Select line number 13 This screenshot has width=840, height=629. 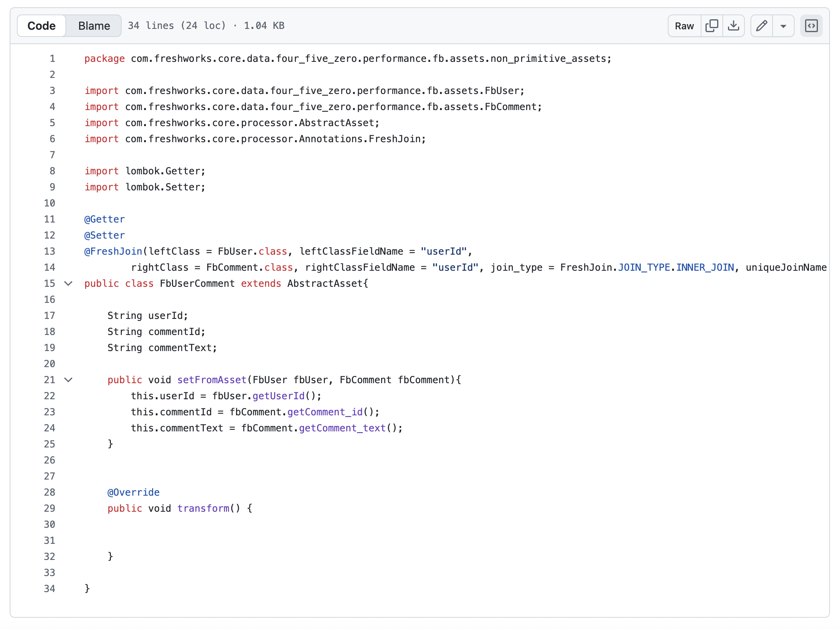pos(49,251)
